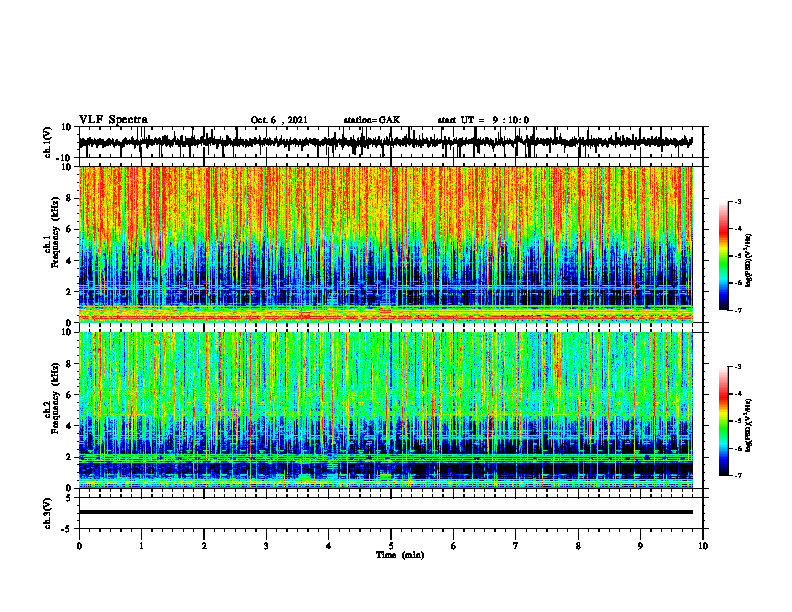Click time axis tick label "1"
This screenshot has width=792, height=612.
click(141, 546)
